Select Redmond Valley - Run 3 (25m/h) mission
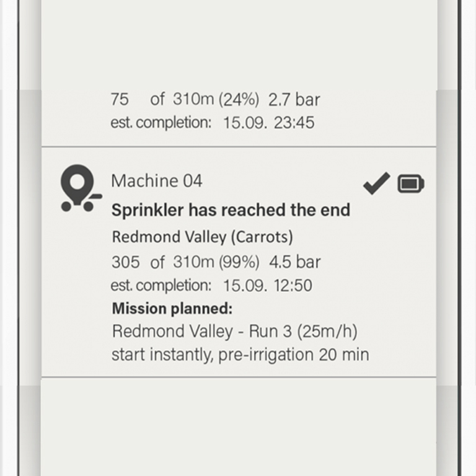476x476 pixels. (x=235, y=331)
